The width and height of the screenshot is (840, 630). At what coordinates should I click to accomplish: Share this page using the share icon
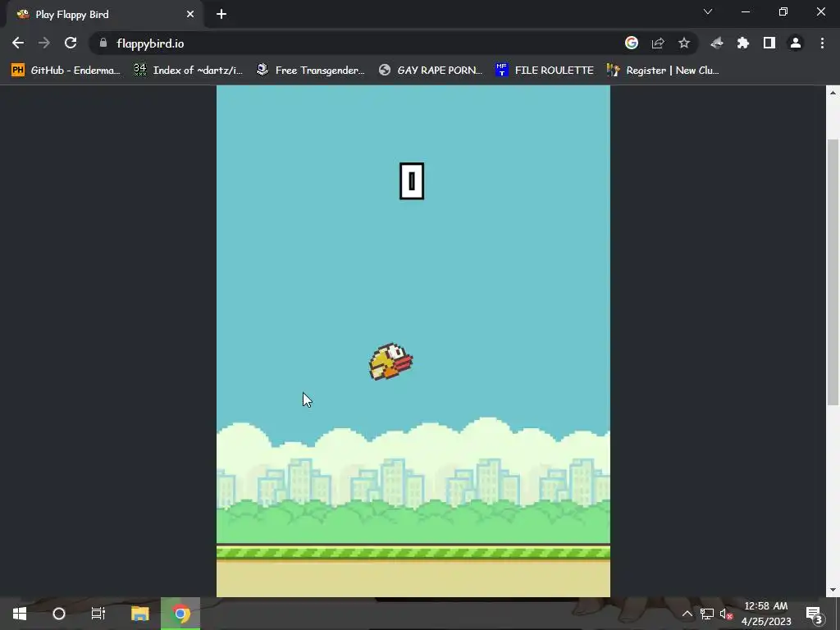coord(658,43)
